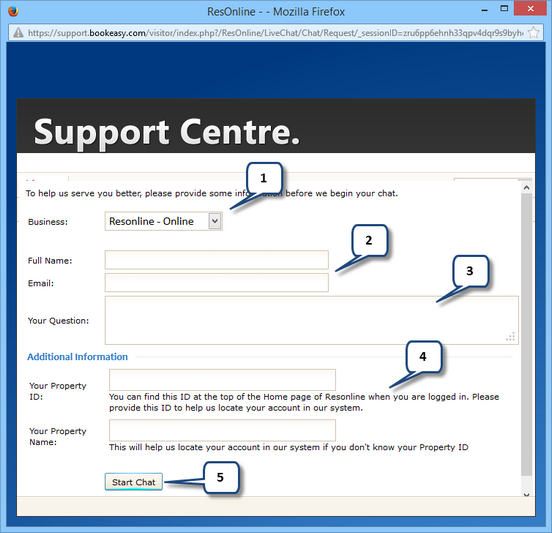Screen dimensions: 552x533
Task: Click the Start Chat button
Action: (133, 482)
